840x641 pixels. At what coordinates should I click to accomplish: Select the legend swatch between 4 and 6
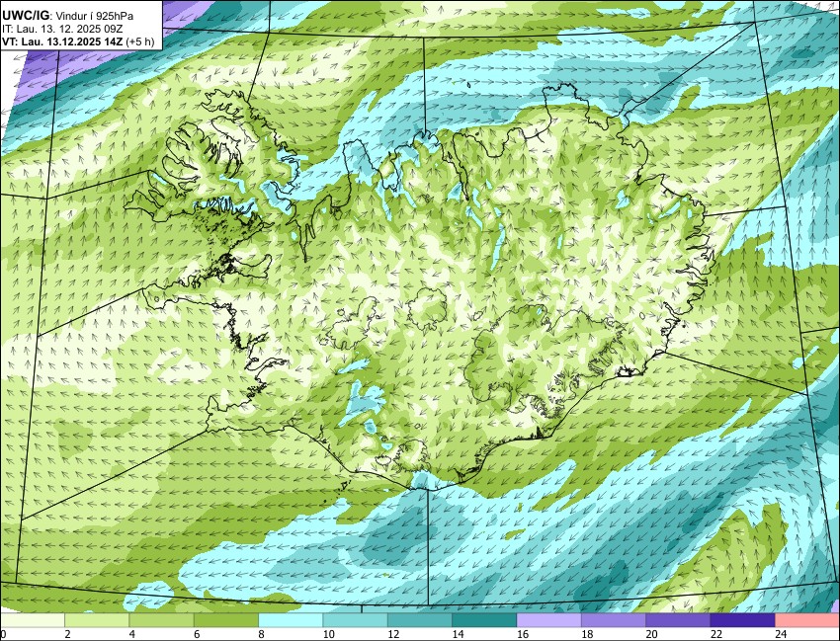(161, 620)
